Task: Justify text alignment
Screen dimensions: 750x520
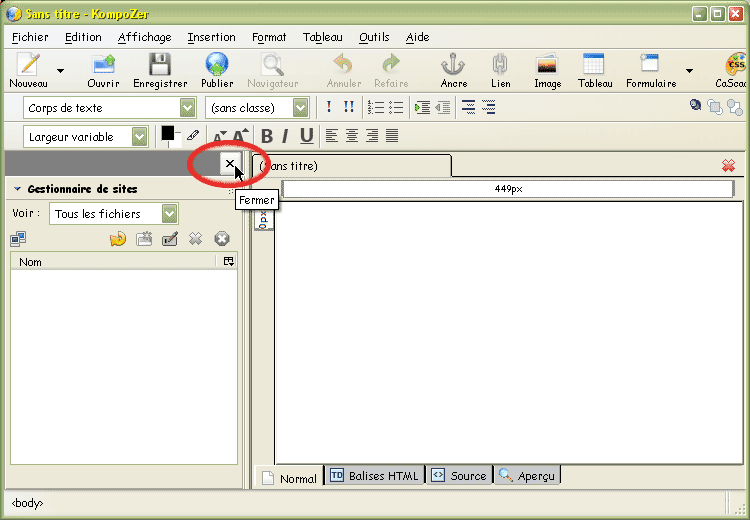Action: click(392, 136)
